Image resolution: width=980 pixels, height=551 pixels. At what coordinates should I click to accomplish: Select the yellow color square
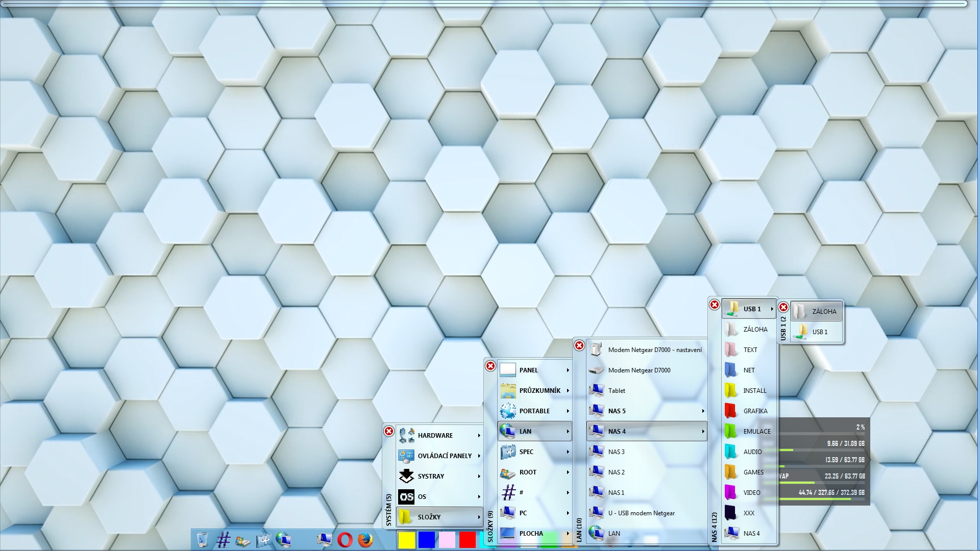[406, 540]
